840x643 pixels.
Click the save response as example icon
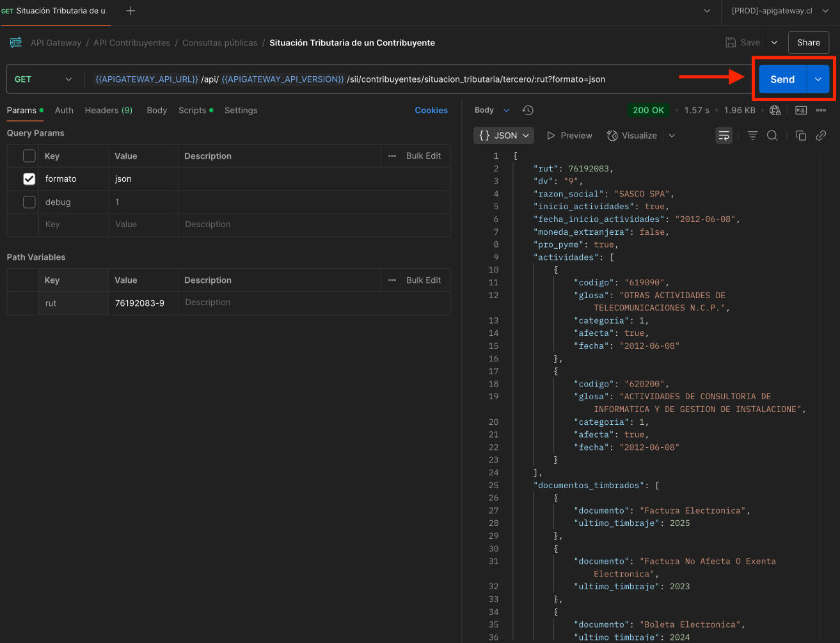point(801,110)
